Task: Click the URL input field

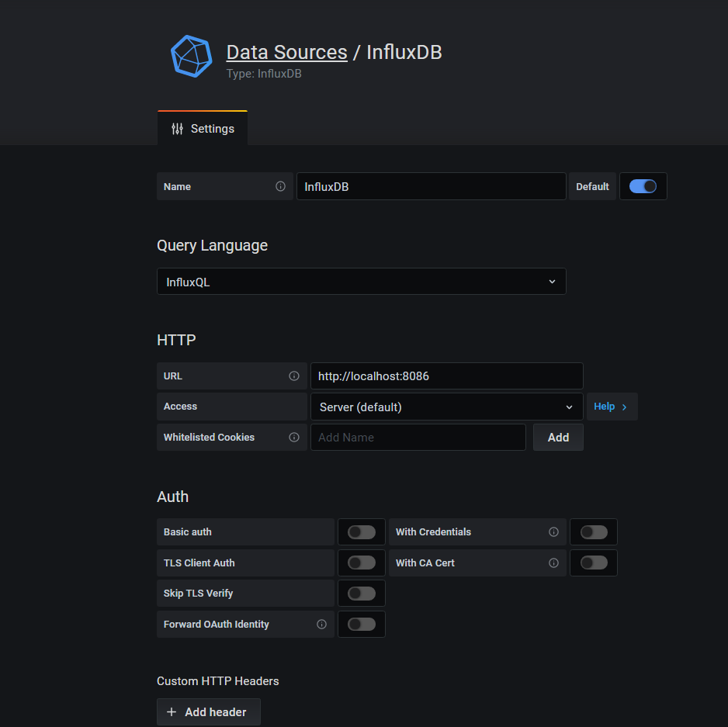Action: [446, 376]
